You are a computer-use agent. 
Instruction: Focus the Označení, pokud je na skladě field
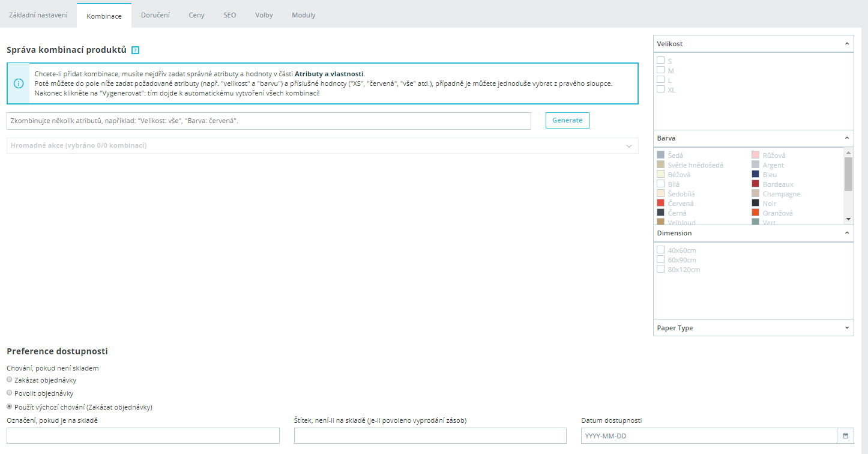[143, 436]
